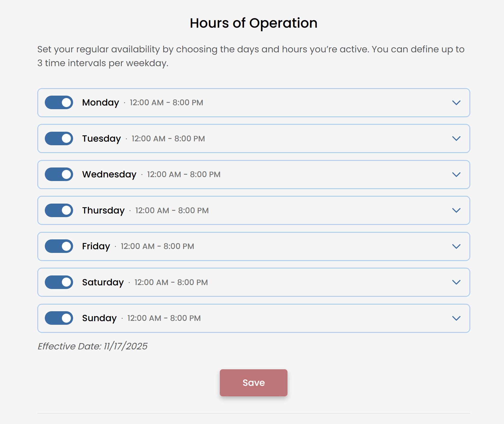
Task: Toggle Wednesday availability off
Action: click(x=59, y=174)
